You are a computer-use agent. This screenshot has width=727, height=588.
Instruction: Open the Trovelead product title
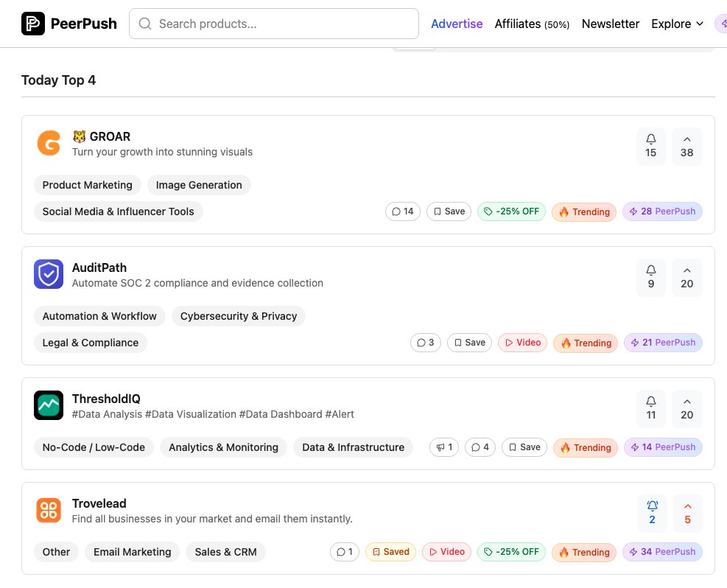[x=99, y=503]
